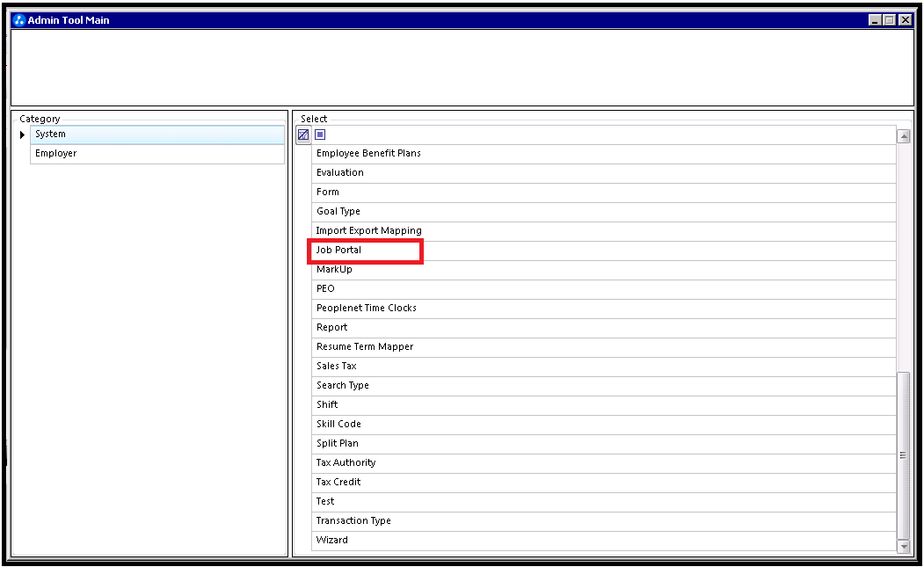Click the grid selector icon in Select panel
The height and width of the screenshot is (567, 924).
pyautogui.click(x=303, y=134)
